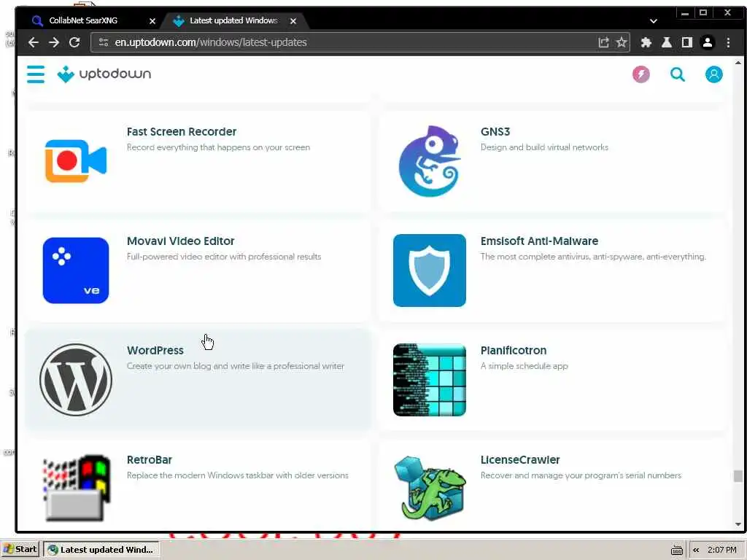Open the WordPress title link
747x560 pixels.
[155, 351]
